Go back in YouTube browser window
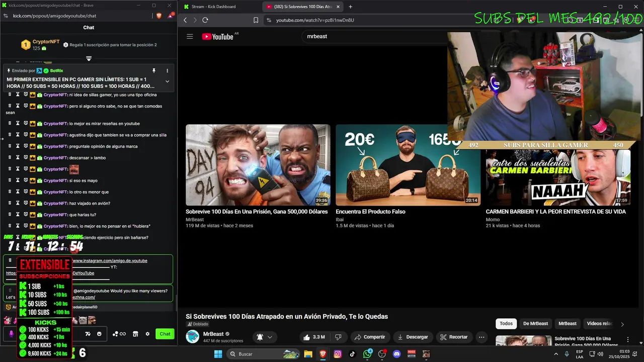 point(185,20)
